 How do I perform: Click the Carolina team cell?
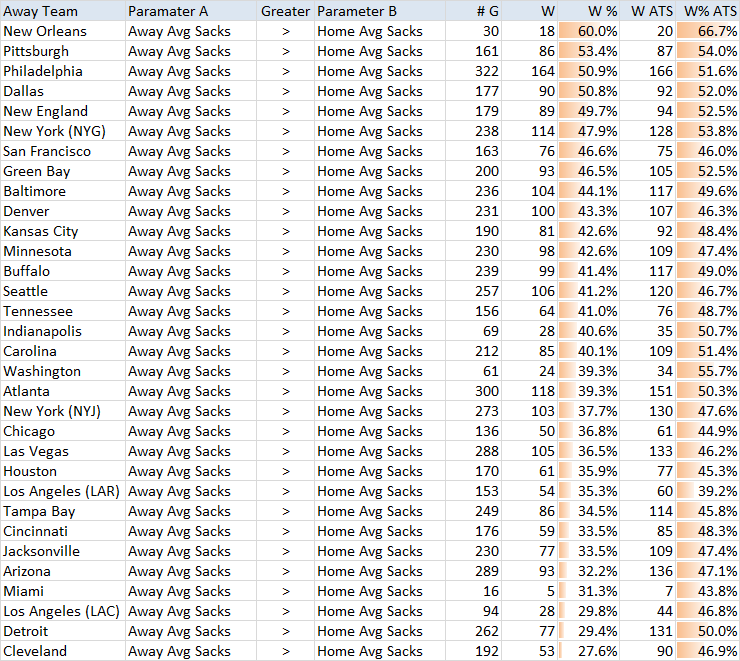pyautogui.click(x=62, y=351)
